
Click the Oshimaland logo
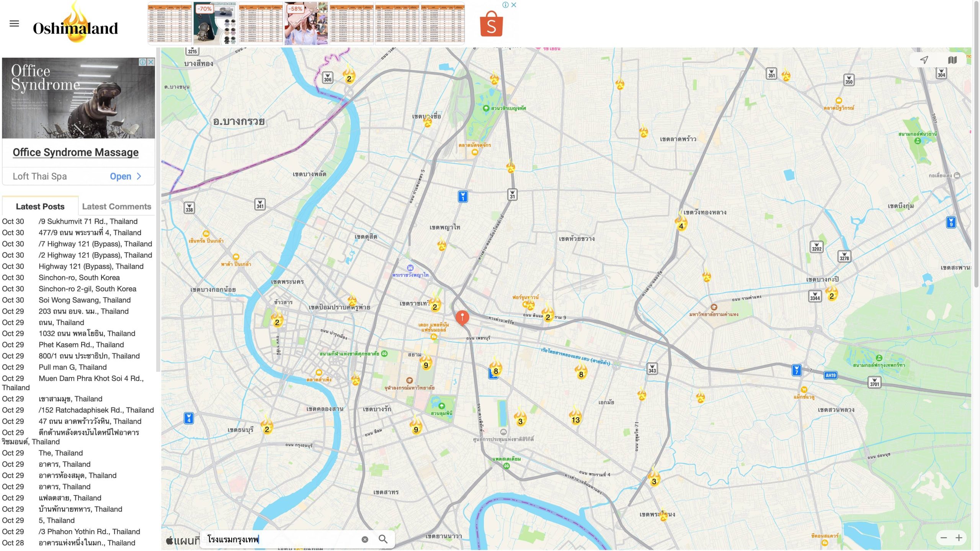(75, 28)
